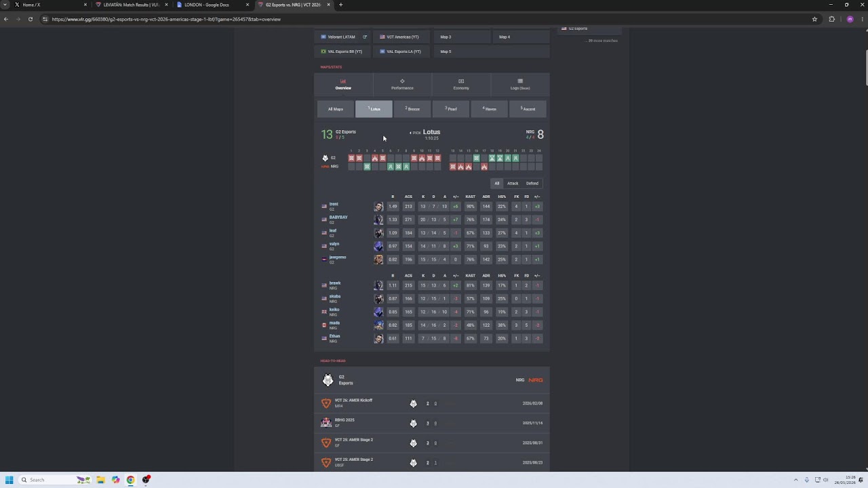This screenshot has width=868, height=488.
Task: Filter stats to Attack side
Action: coord(513,183)
